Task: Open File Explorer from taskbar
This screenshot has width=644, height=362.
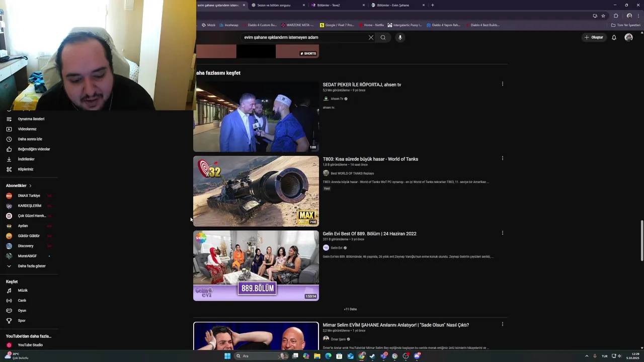Action: click(317, 356)
